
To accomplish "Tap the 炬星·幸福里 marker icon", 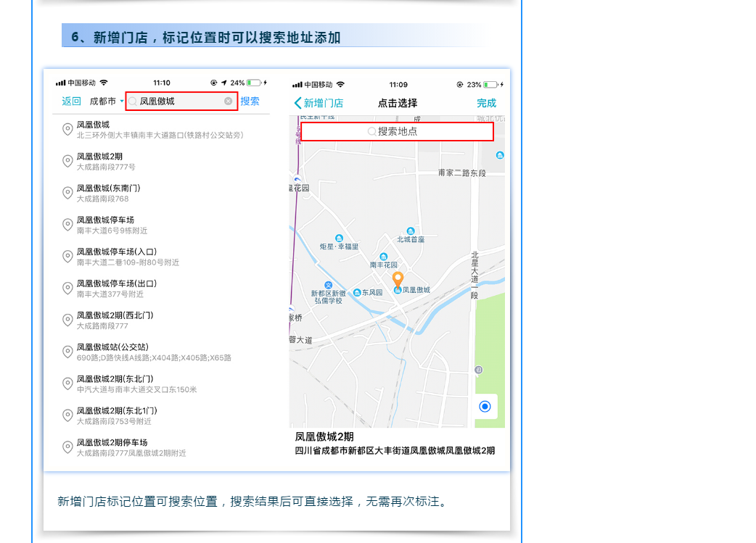I will 339,239.
